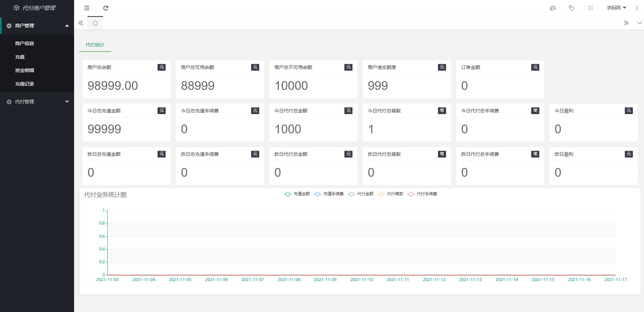The height and width of the screenshot is (312, 644).
Task: Open the 求码网 user dropdown
Action: coord(616,8)
